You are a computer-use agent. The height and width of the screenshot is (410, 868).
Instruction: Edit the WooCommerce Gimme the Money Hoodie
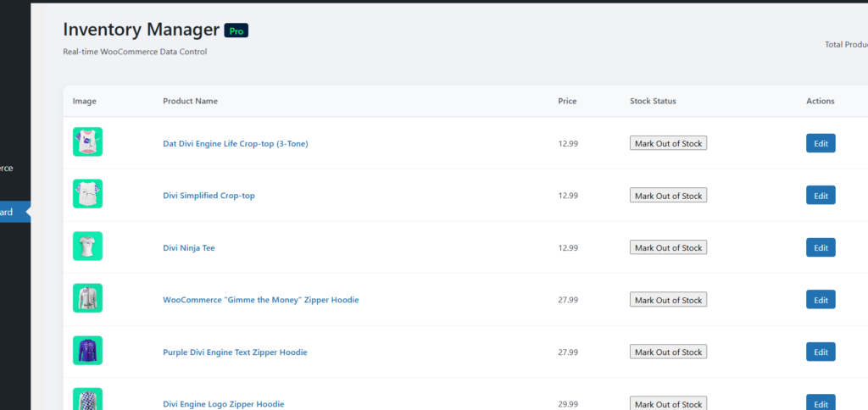820,300
